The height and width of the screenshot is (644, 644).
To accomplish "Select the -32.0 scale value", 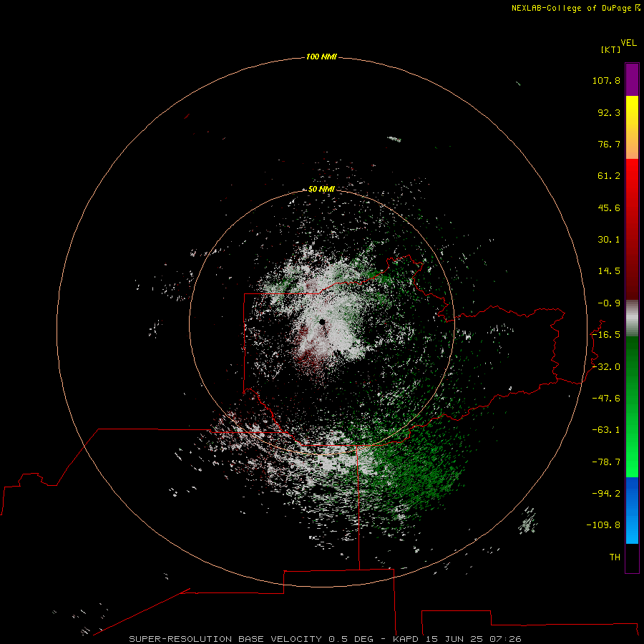I will [x=606, y=367].
